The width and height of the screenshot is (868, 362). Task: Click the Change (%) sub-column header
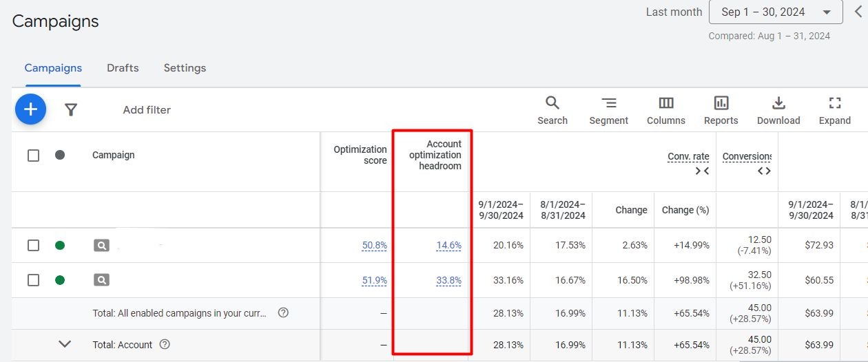coord(685,210)
